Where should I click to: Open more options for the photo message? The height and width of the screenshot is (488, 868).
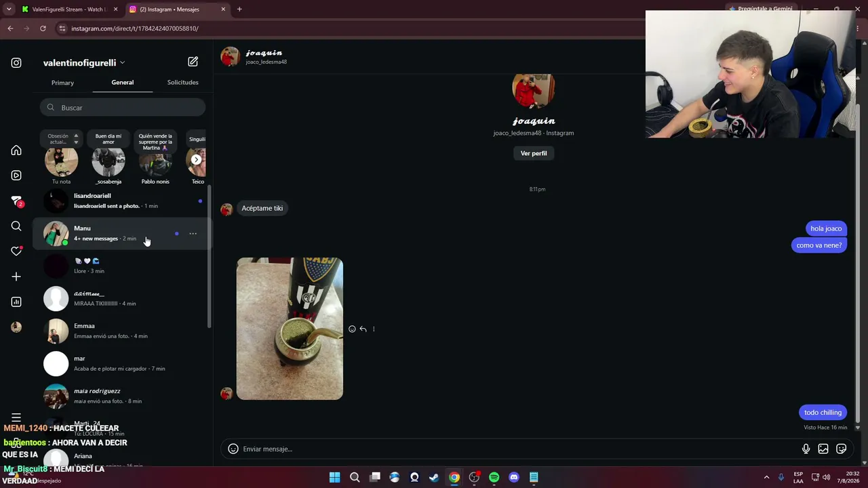[374, 329]
